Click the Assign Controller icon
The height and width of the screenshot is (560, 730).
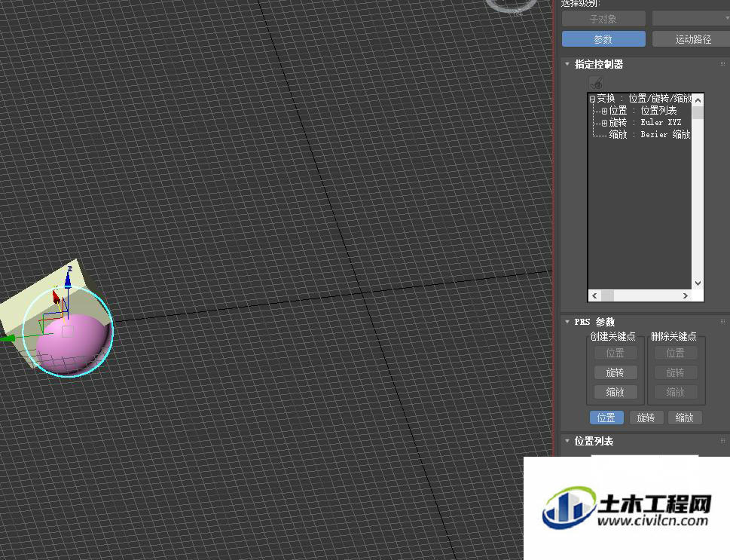(x=597, y=84)
